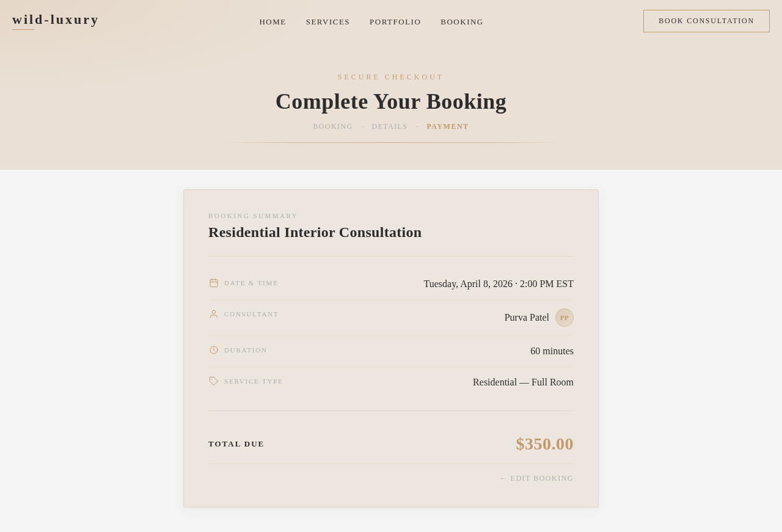Open the Residential — Full Room service selector
The image size is (782, 532).
pyautogui.click(x=523, y=382)
